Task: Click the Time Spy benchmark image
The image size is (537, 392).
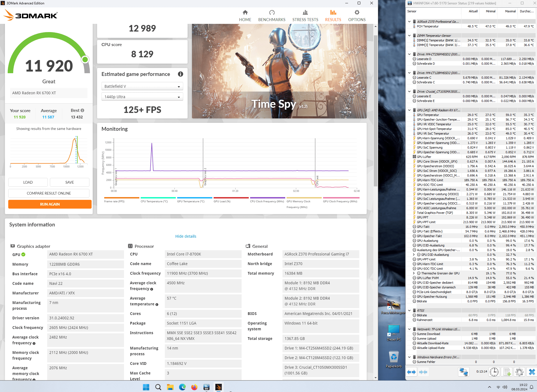Action: click(x=279, y=71)
